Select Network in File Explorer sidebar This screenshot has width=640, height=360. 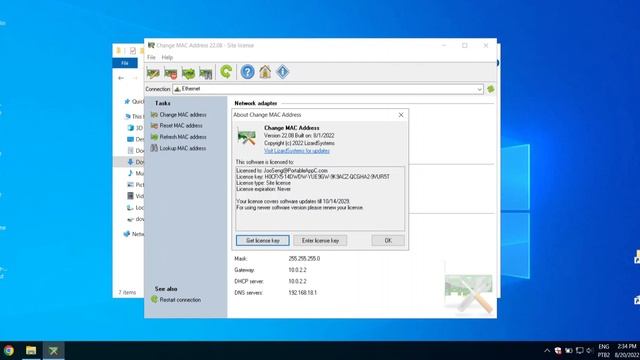tap(134, 234)
